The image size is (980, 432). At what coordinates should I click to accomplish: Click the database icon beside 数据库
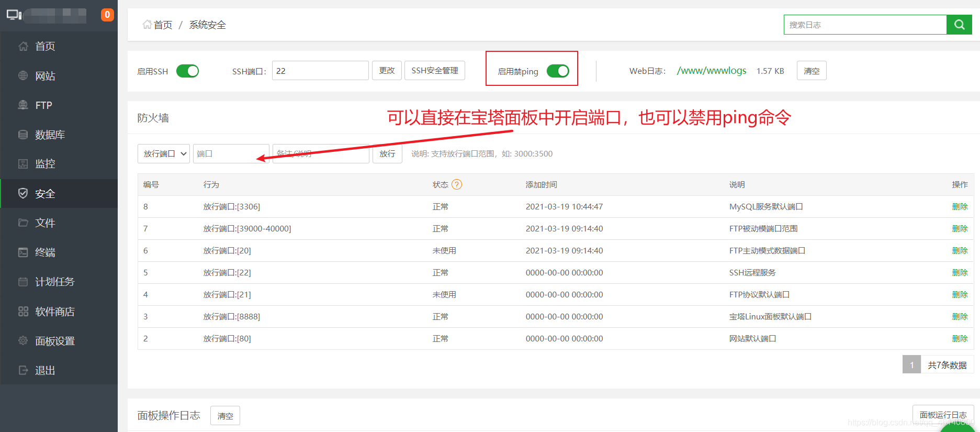pos(23,135)
